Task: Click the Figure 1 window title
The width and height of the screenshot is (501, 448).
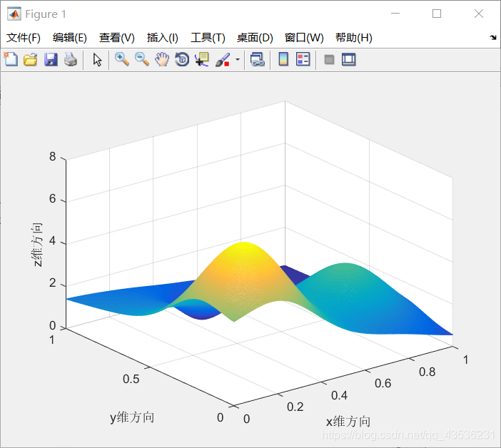Action: click(x=46, y=14)
